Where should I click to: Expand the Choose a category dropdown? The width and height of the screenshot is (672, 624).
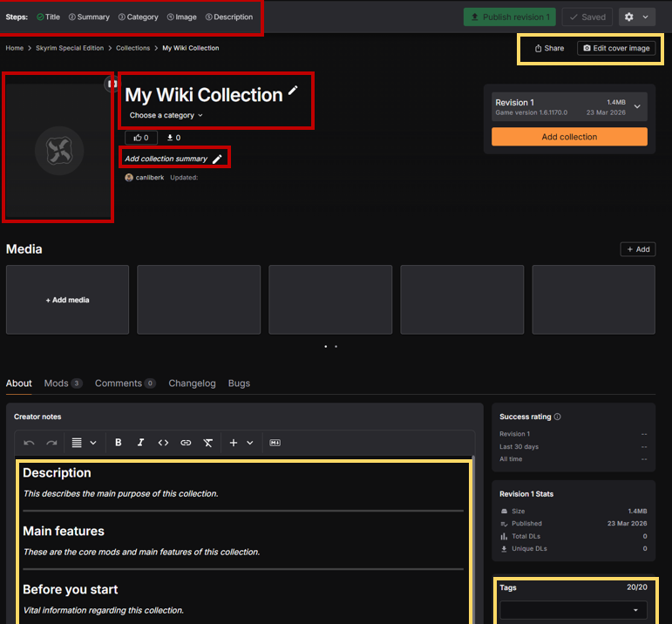click(166, 115)
